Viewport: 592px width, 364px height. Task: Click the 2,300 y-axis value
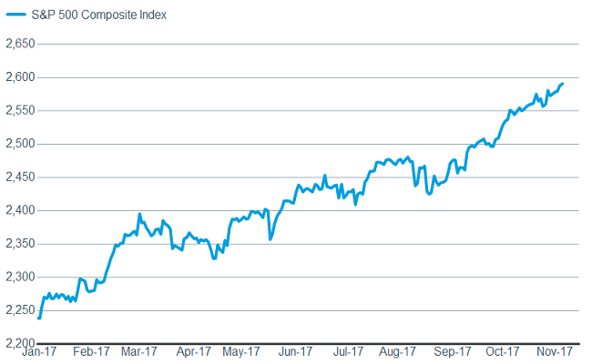(x=19, y=277)
